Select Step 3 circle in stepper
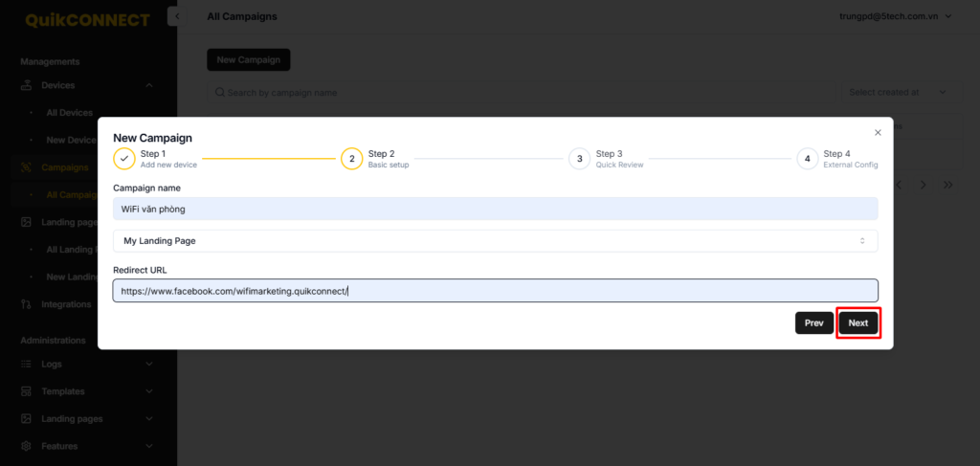 pyautogui.click(x=579, y=159)
